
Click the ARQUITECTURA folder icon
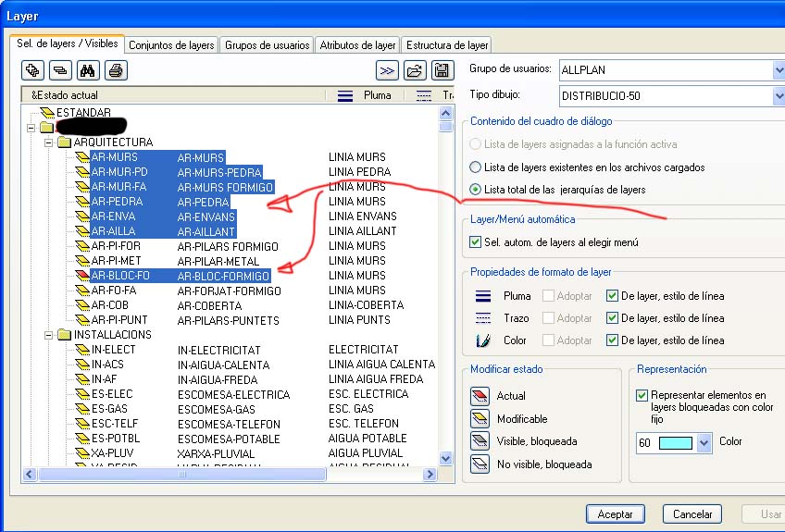pos(64,142)
